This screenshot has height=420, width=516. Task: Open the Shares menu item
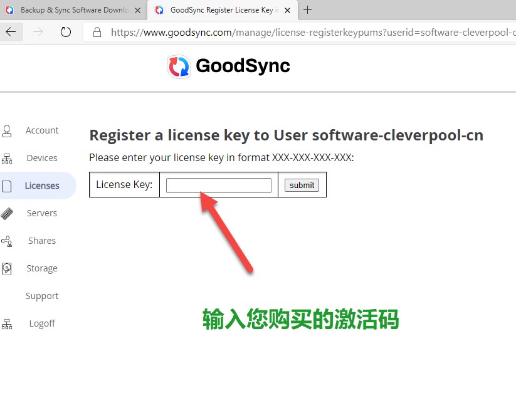point(42,241)
